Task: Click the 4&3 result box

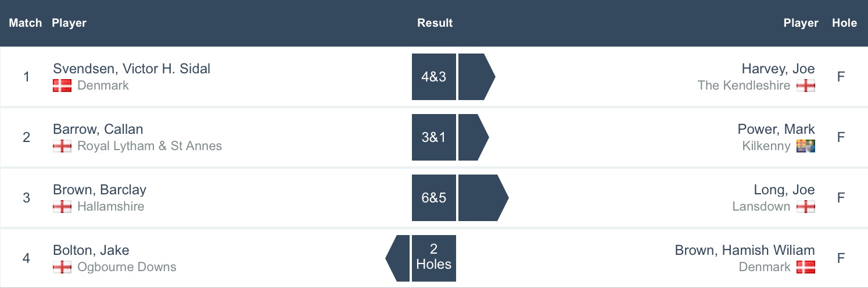Action: [433, 77]
